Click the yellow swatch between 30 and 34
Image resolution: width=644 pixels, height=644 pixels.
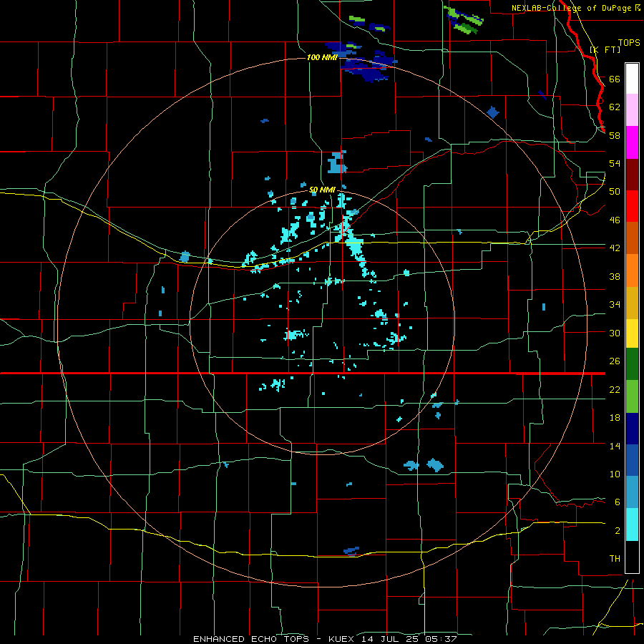[632, 333]
